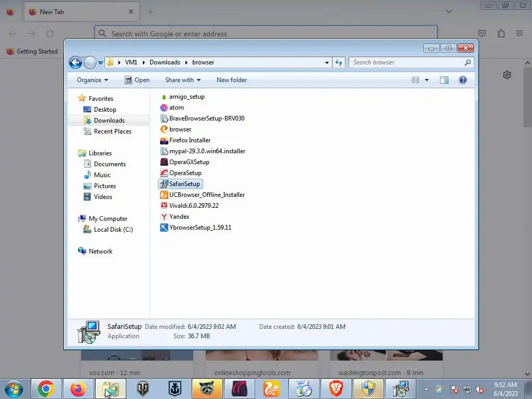Screen dimensions: 532x399
Task: Click the Explorer Forward navigation button
Action: click(x=90, y=62)
